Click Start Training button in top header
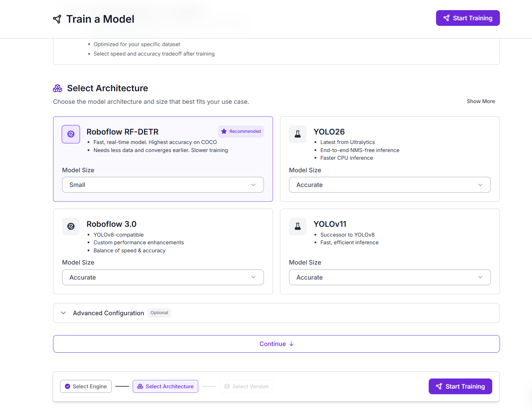Image resolution: width=532 pixels, height=411 pixels. 468,18
